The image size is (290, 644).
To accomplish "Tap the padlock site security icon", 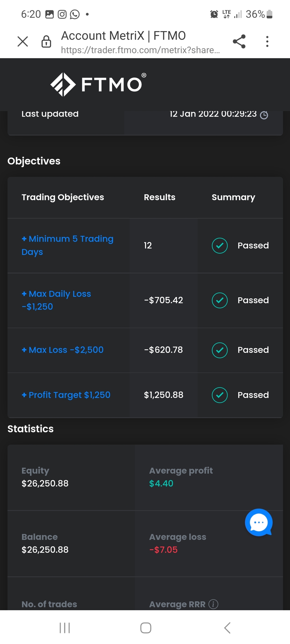I will 46,42.
